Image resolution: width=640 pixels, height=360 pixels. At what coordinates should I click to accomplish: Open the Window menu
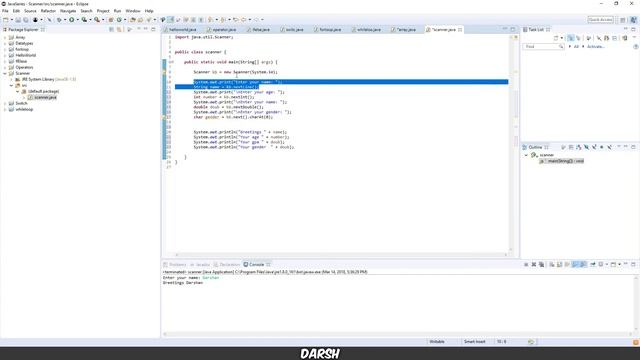(133, 11)
